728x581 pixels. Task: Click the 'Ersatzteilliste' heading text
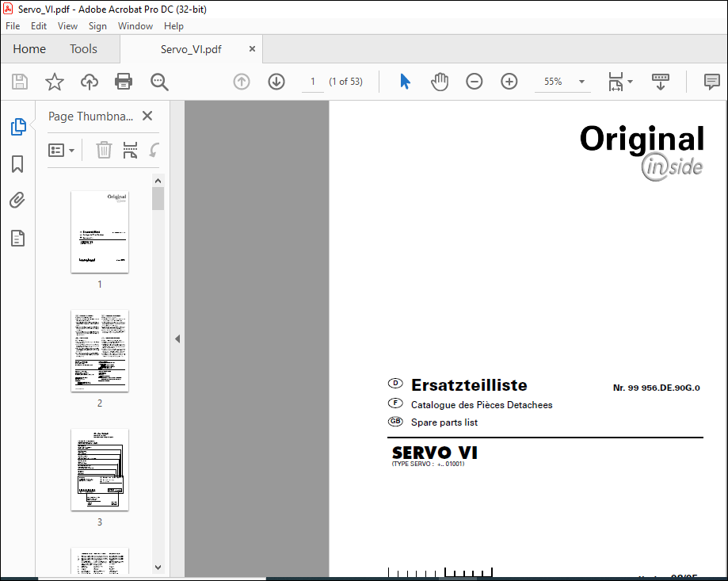click(x=469, y=385)
